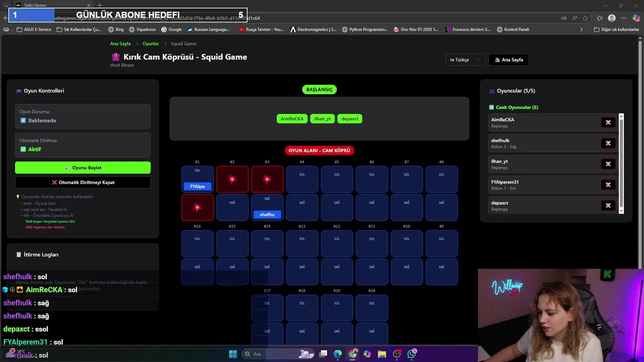Click the Oyunu Başlat button
This screenshot has height=362, width=644.
tap(83, 167)
